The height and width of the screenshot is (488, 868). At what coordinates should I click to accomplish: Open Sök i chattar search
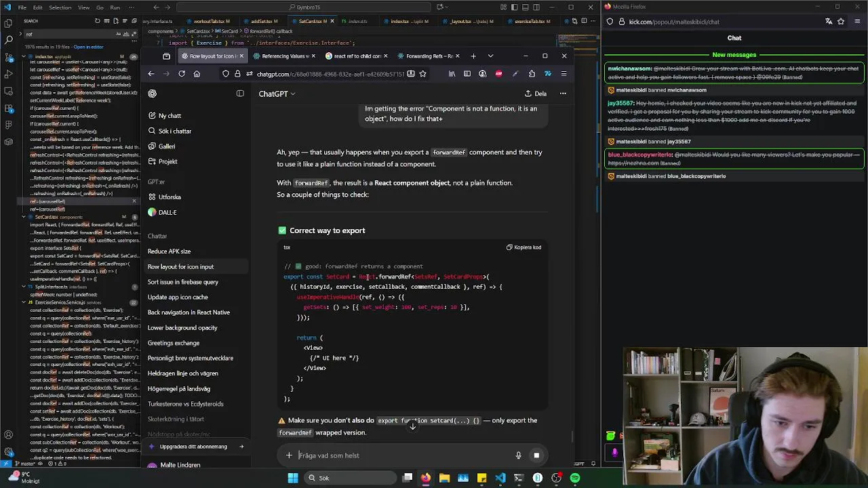170,131
